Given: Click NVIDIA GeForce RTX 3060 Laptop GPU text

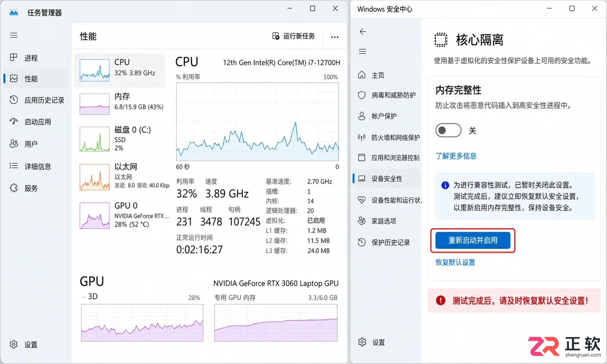Looking at the screenshot, I should pos(276,284).
